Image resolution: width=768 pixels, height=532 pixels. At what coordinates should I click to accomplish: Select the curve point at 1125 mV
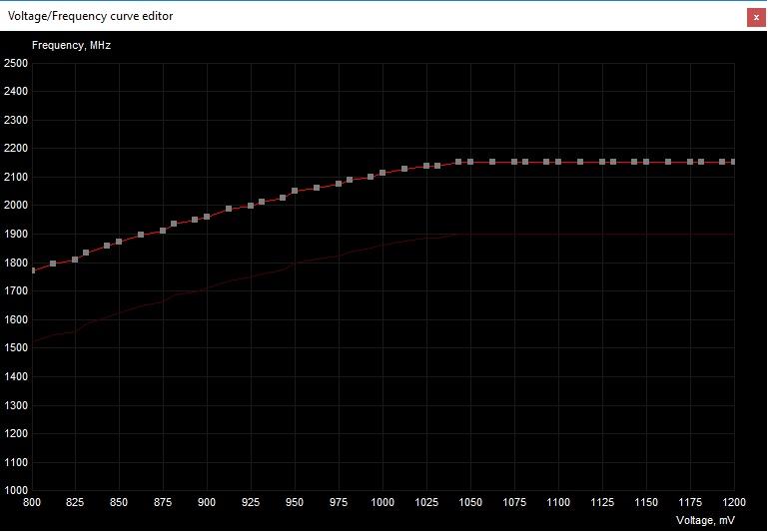[602, 162]
